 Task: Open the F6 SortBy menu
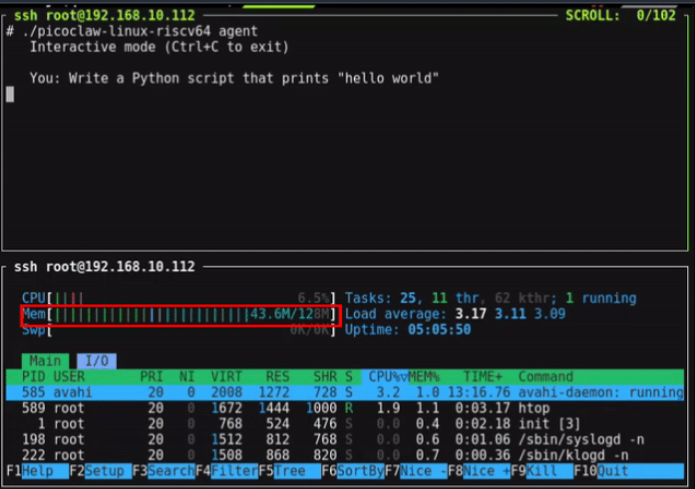[x=353, y=470]
